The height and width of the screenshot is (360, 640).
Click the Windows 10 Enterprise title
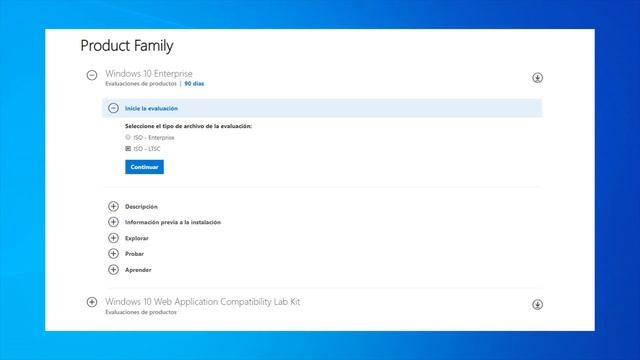click(x=149, y=73)
